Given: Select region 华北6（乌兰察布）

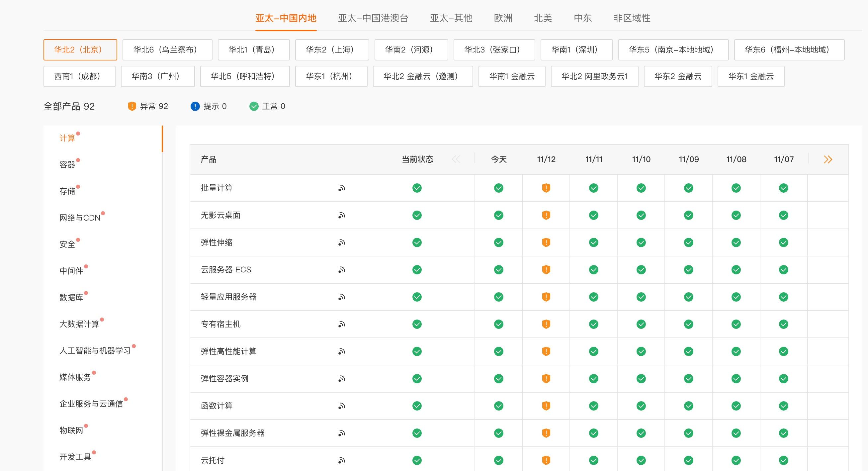Looking at the screenshot, I should pos(167,50).
